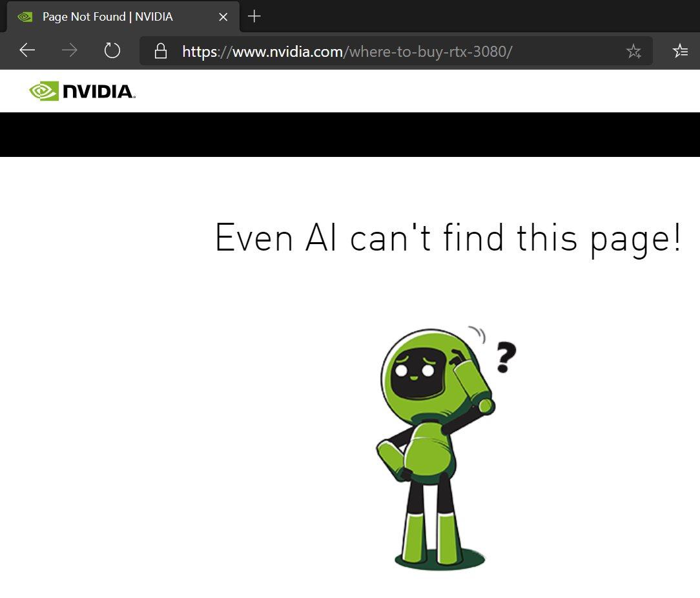Image resolution: width=700 pixels, height=598 pixels.
Task: Click the NVIDIA favicon in the tab
Action: click(25, 17)
